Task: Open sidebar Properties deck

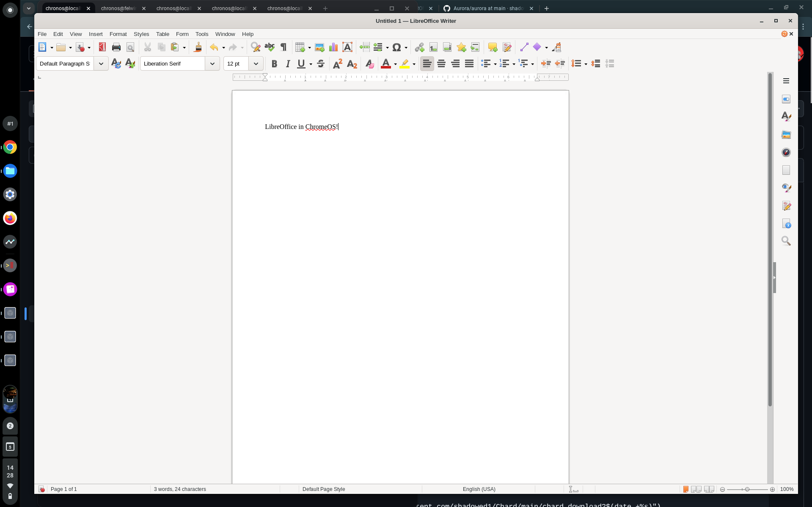Action: pyautogui.click(x=786, y=99)
